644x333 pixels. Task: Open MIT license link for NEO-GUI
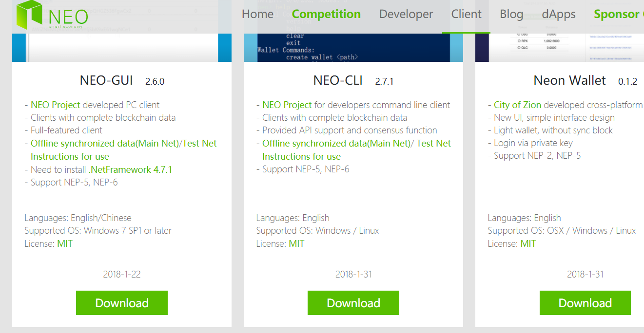tap(65, 243)
